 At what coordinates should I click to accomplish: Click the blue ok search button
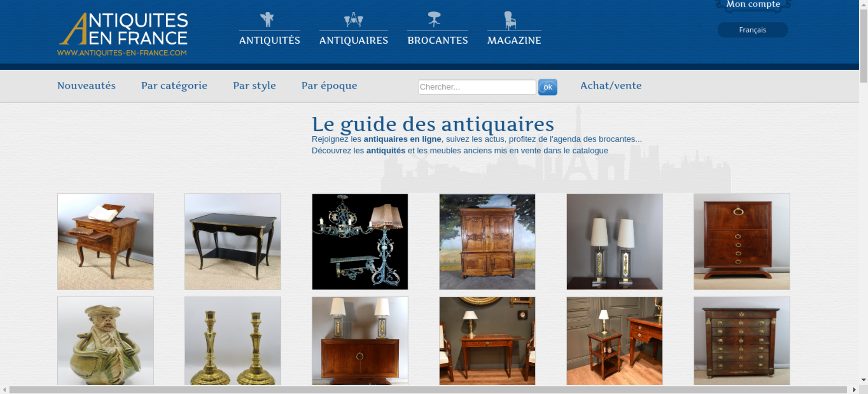point(548,87)
